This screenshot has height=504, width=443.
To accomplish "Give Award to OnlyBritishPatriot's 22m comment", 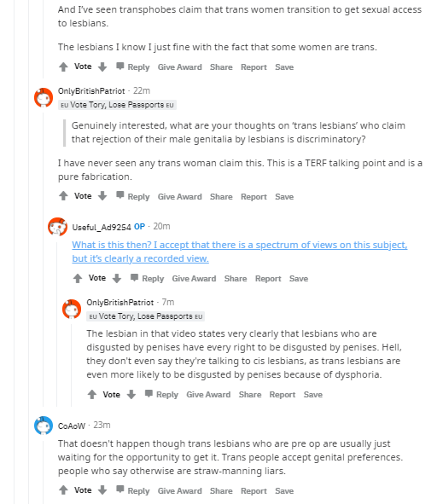I will click(x=180, y=197).
